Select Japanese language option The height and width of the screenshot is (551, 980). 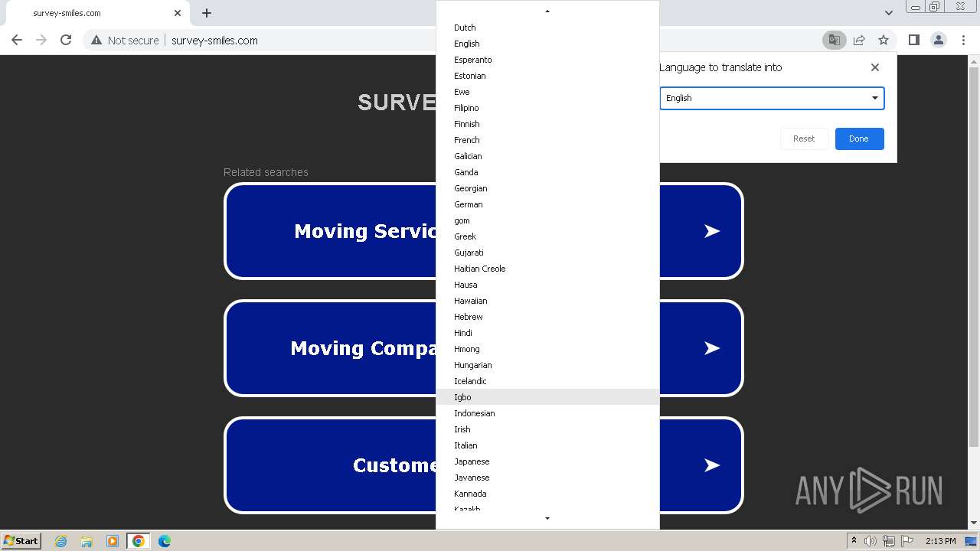547,461
